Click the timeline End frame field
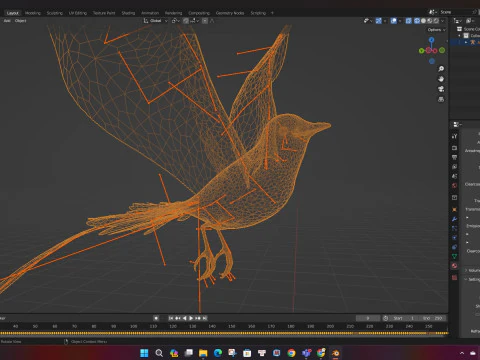 pos(432,318)
